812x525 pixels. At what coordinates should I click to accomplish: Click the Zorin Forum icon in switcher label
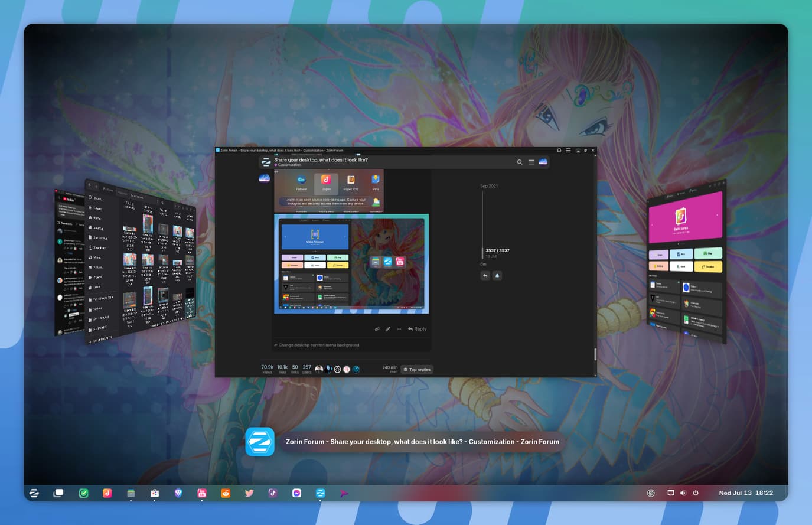pos(260,442)
